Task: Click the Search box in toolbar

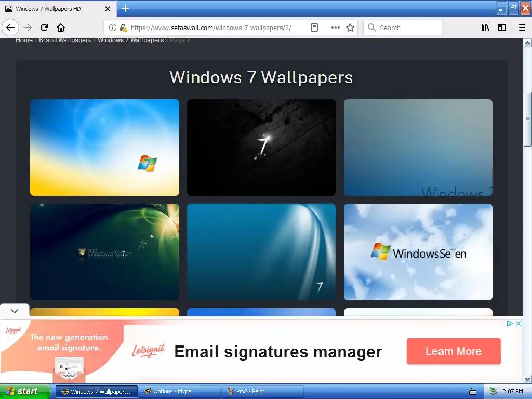Action: 403,28
